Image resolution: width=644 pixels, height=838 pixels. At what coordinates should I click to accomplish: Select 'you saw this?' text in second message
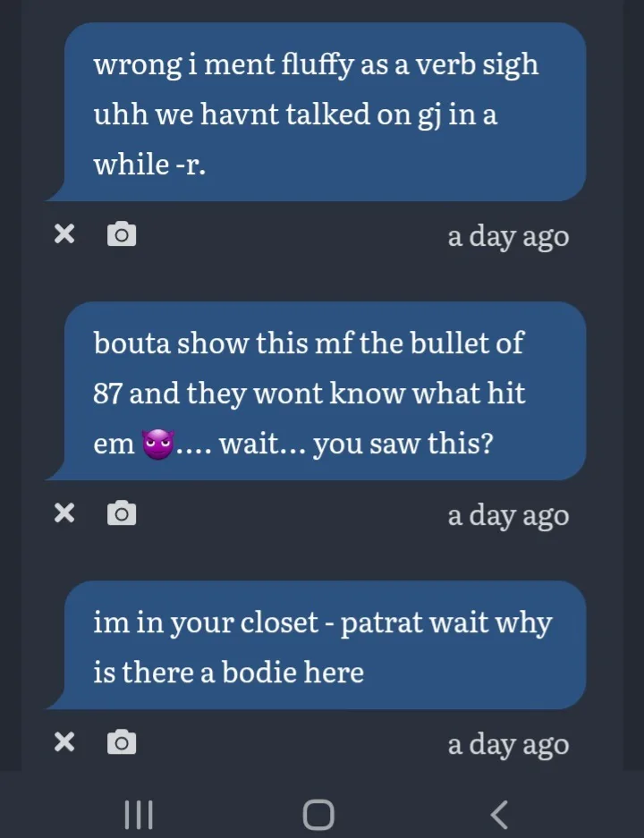(403, 444)
